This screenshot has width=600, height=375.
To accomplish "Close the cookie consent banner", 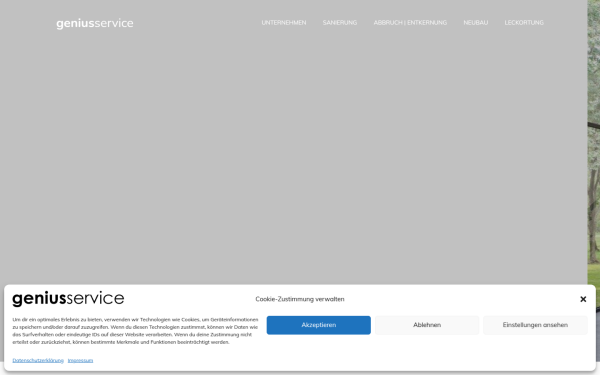I will tap(583, 299).
